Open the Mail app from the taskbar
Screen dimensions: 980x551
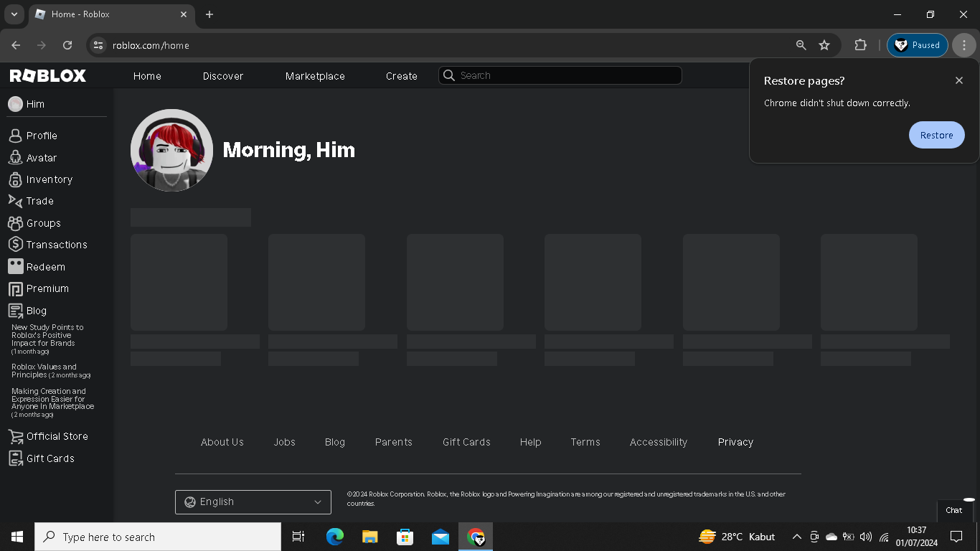click(440, 537)
